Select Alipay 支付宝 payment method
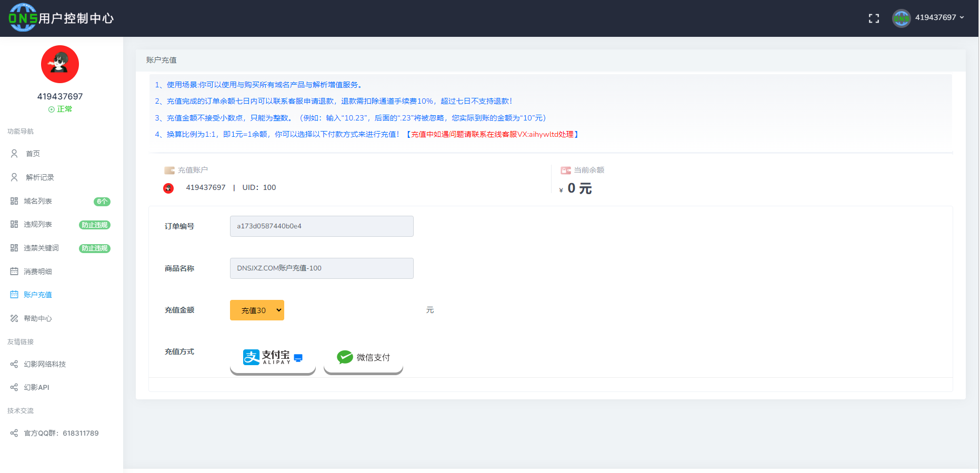This screenshot has height=473, width=980. 273,358
